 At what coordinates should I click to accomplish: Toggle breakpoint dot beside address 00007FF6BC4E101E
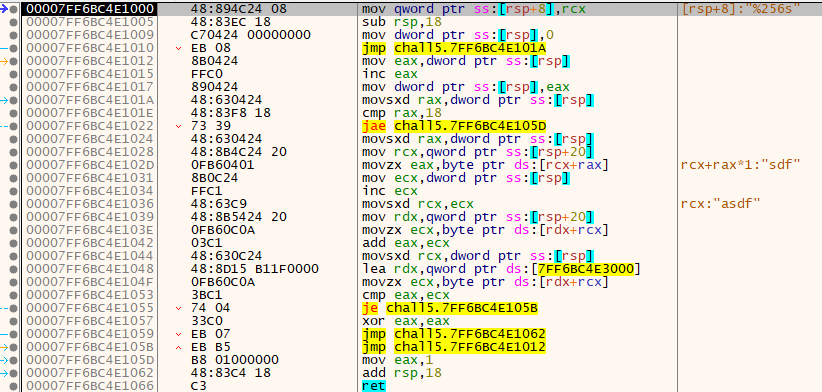[x=14, y=113]
